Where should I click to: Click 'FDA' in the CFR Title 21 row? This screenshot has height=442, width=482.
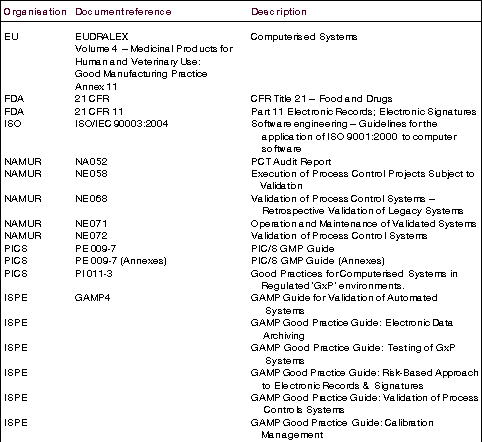[14, 99]
